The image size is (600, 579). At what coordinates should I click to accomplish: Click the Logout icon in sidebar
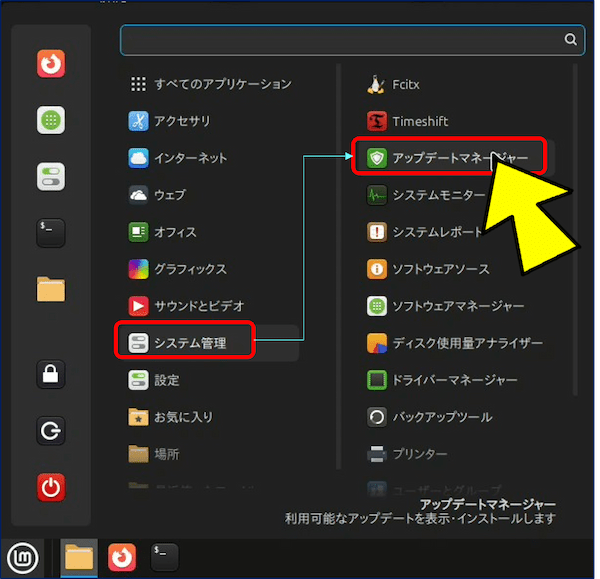pyautogui.click(x=51, y=431)
